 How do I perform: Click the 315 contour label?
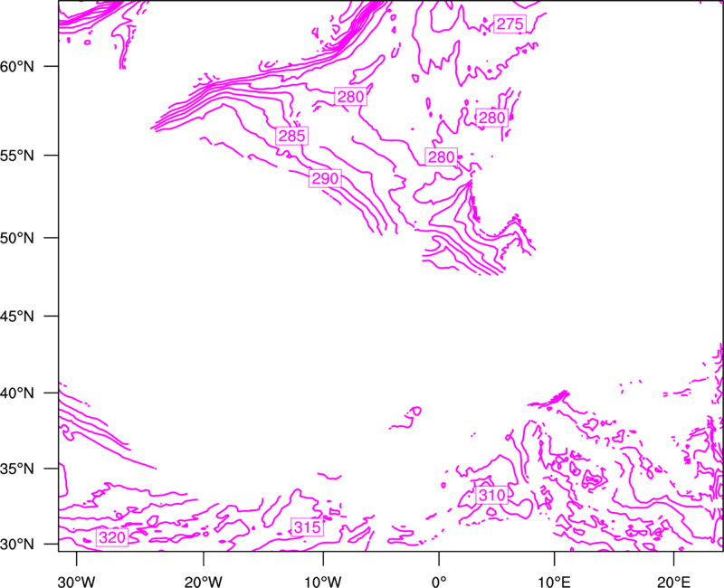pos(307,527)
